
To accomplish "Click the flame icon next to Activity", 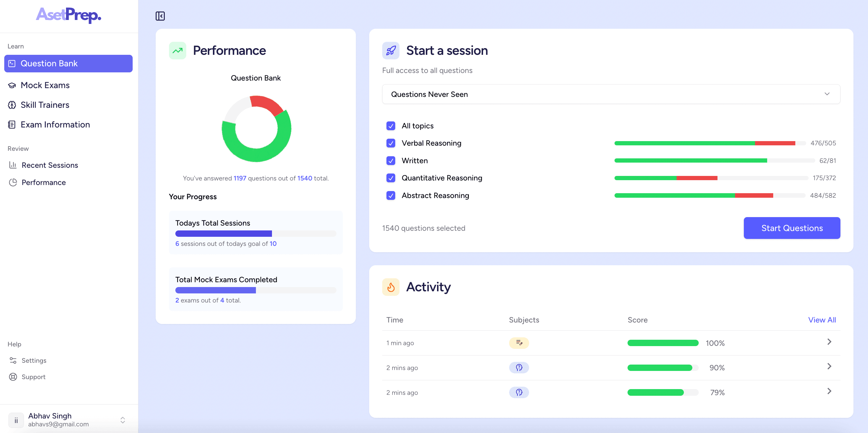I will click(x=390, y=287).
